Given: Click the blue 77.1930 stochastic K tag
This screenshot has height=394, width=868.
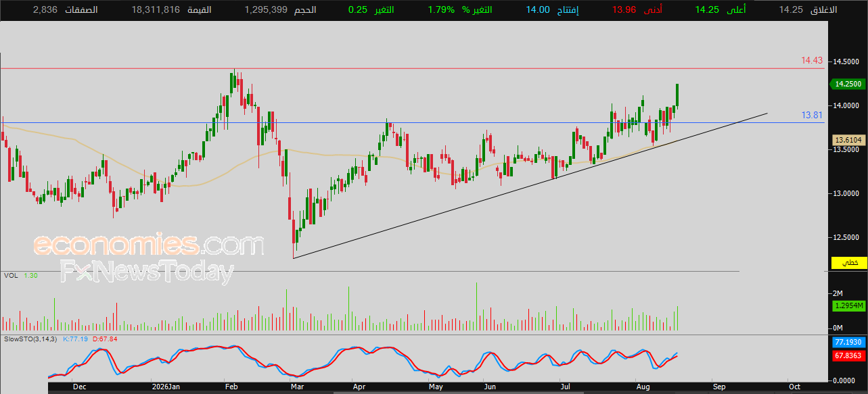Looking at the screenshot, I should (848, 343).
